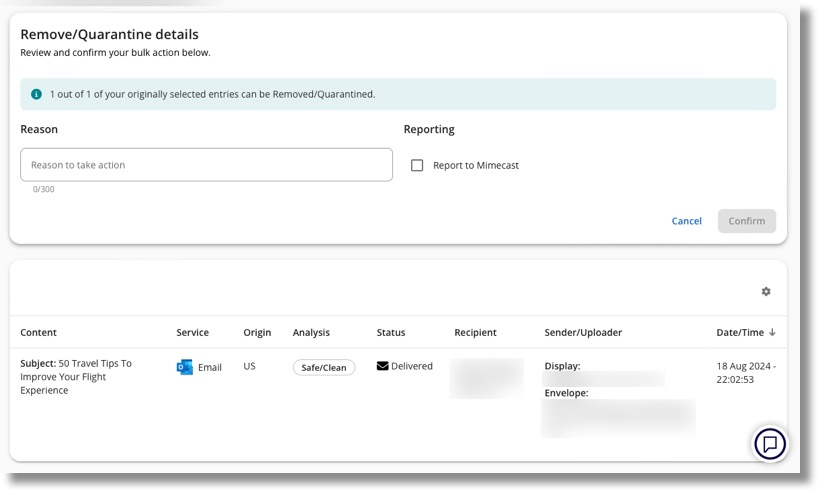Confirm the Remove/Quarantine action
Image resolution: width=817 pixels, height=490 pixels.
click(x=747, y=221)
